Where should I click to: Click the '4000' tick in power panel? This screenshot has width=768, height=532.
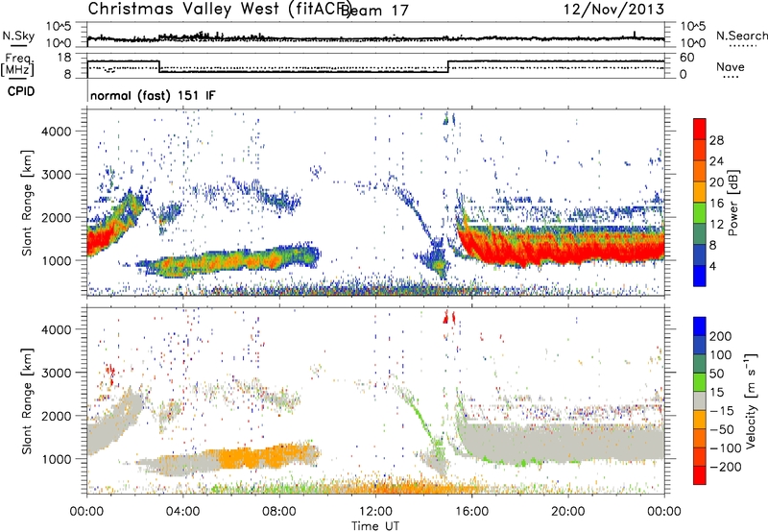[x=56, y=132]
